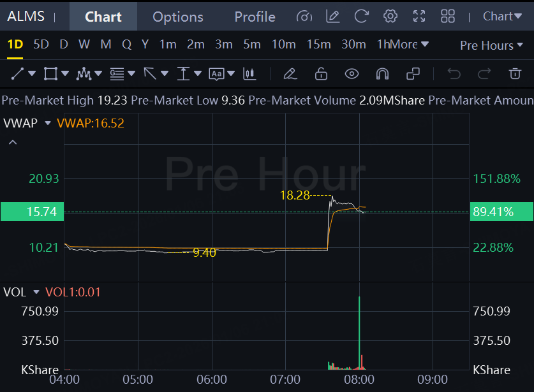This screenshot has width=534, height=392.
Task: Toggle the magnet snap mode
Action: coord(382,73)
